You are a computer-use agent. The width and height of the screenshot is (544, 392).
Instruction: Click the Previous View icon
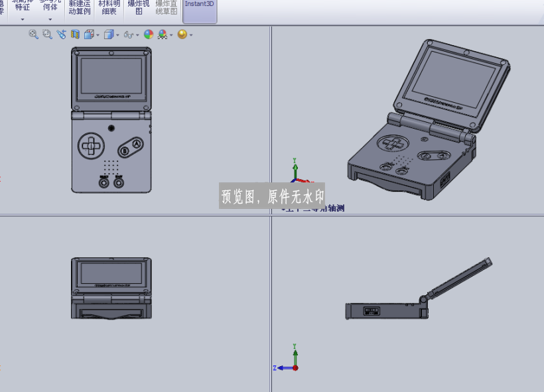click(x=62, y=34)
